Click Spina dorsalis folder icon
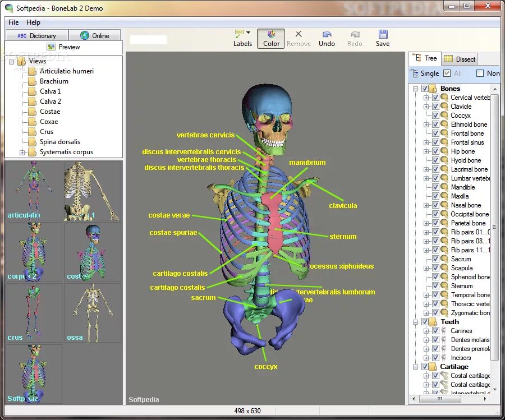 pyautogui.click(x=32, y=142)
